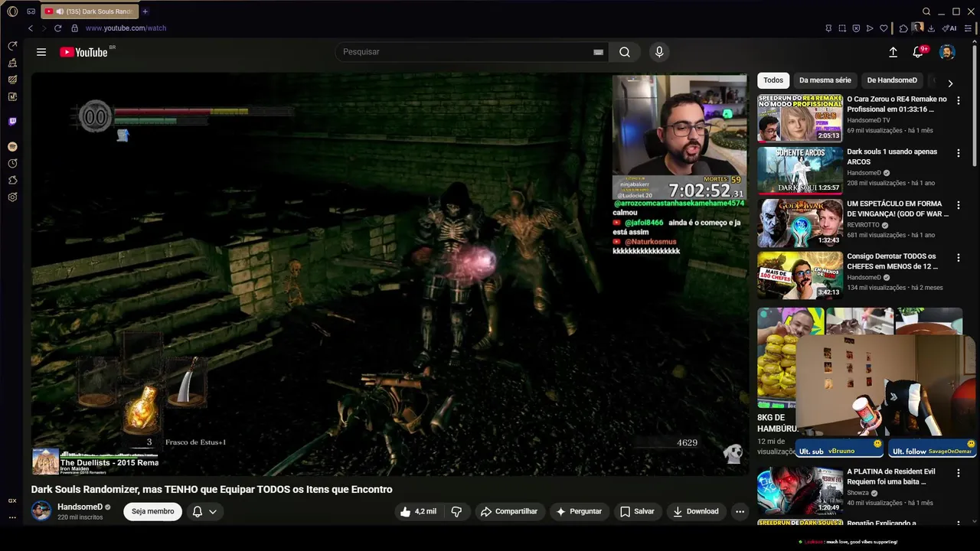
Task: Open Settings gear in the sidebar
Action: tap(12, 197)
